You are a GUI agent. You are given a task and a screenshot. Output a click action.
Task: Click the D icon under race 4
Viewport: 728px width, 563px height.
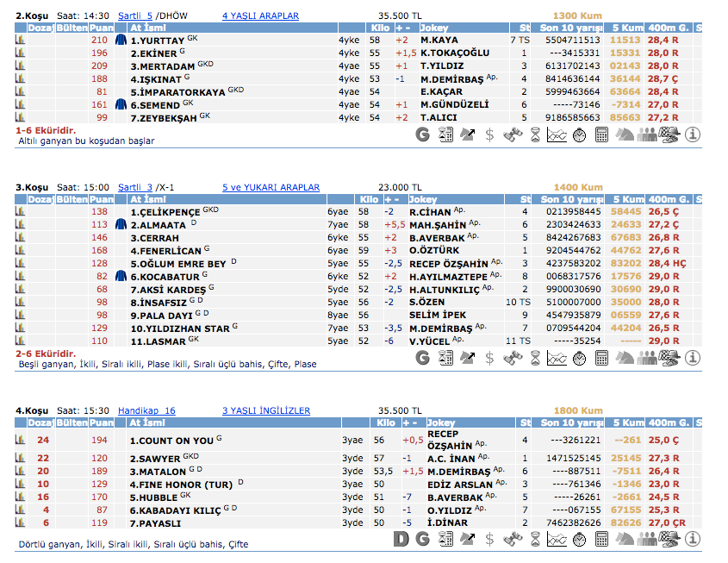click(x=401, y=539)
